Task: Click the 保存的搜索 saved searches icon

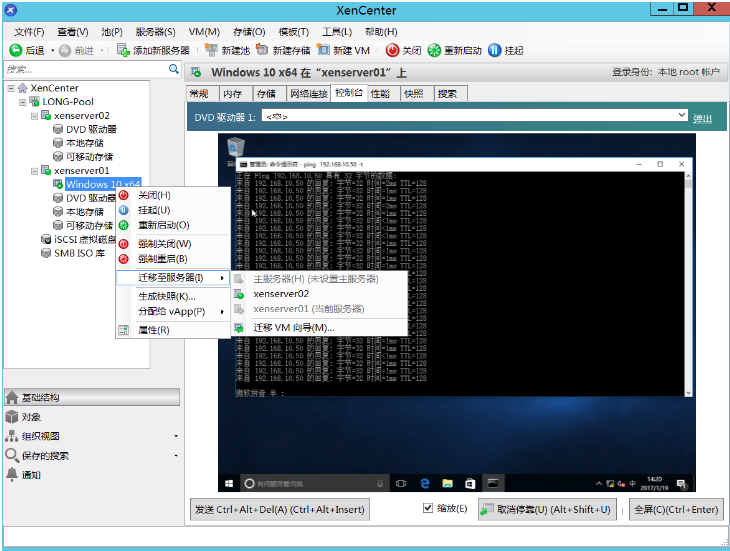Action: (x=12, y=455)
